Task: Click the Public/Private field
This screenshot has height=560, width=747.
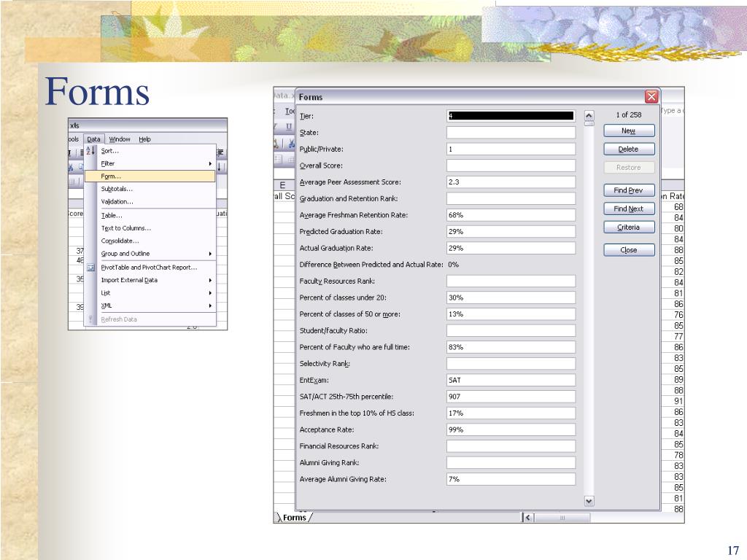Action: pyautogui.click(x=511, y=149)
